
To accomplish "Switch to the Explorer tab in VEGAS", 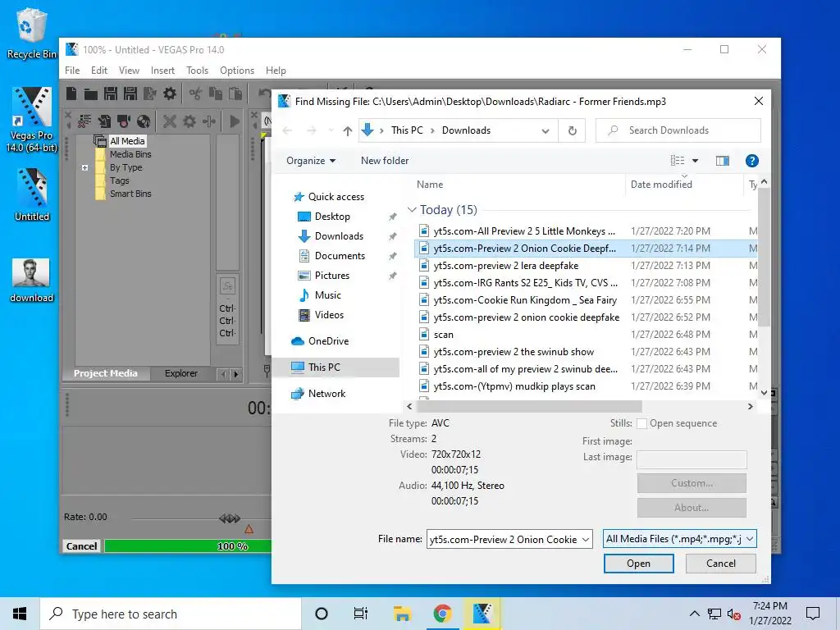I will [181, 373].
